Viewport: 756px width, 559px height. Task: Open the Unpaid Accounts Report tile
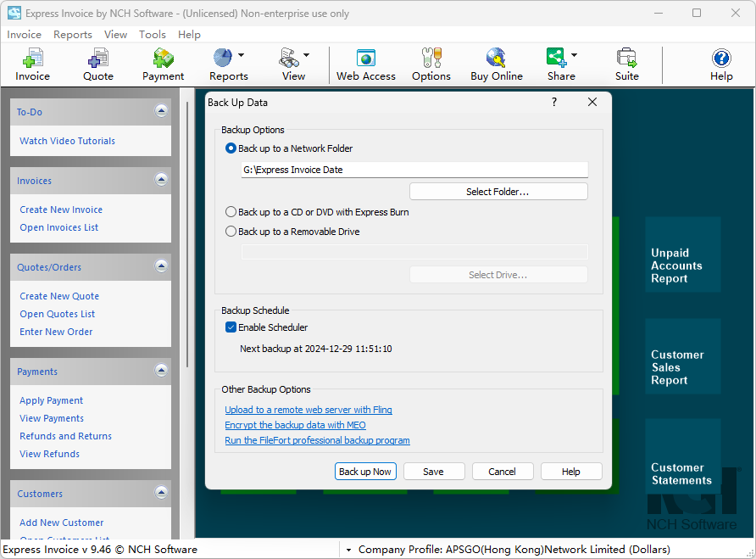click(683, 254)
